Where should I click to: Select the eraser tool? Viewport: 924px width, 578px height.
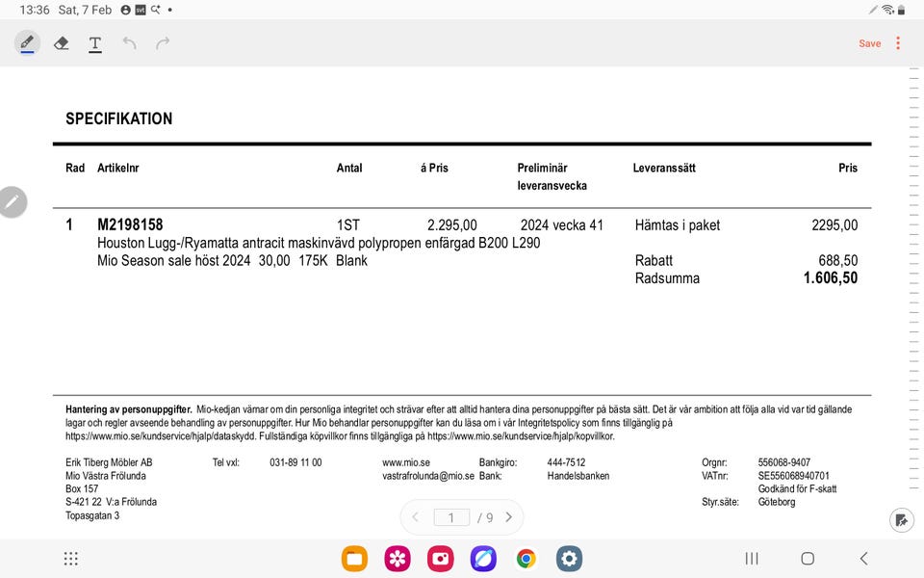coord(62,43)
